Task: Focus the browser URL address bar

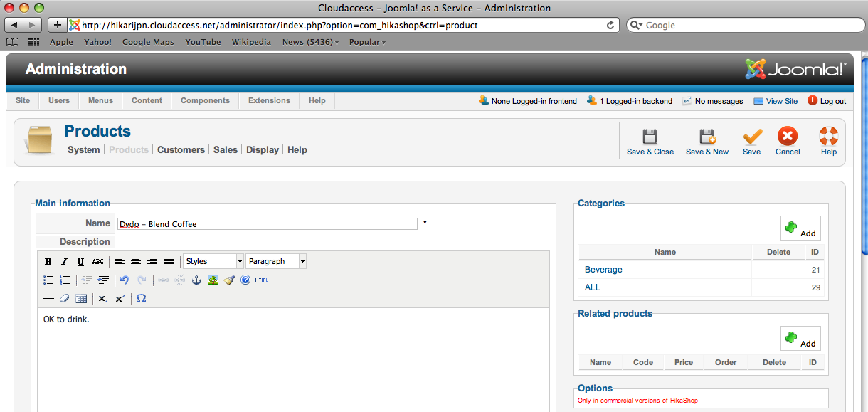Action: coord(344,25)
